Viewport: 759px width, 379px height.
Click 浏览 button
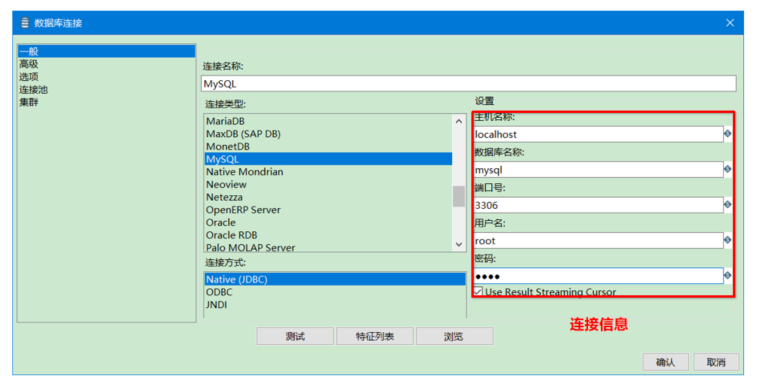pos(455,336)
